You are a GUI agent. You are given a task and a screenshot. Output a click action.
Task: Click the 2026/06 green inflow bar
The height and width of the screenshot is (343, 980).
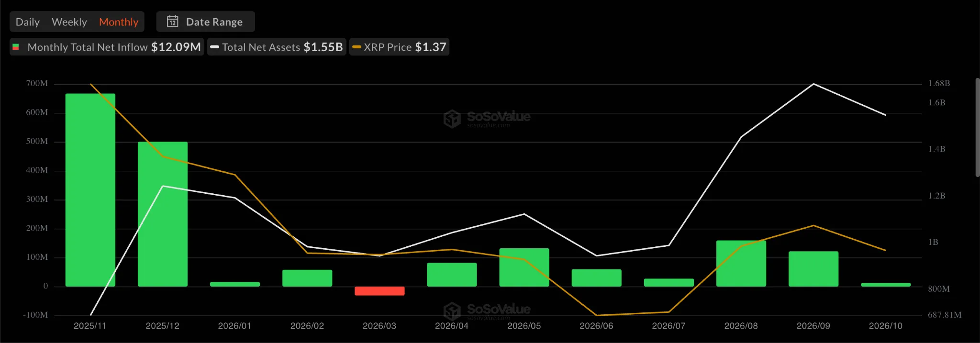[597, 278]
